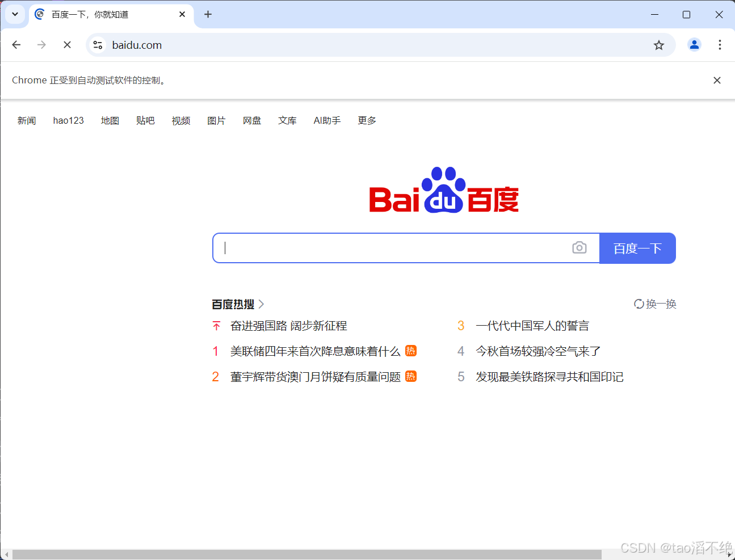
Task: Click the 热 badge beside 美联储 item
Action: (411, 351)
